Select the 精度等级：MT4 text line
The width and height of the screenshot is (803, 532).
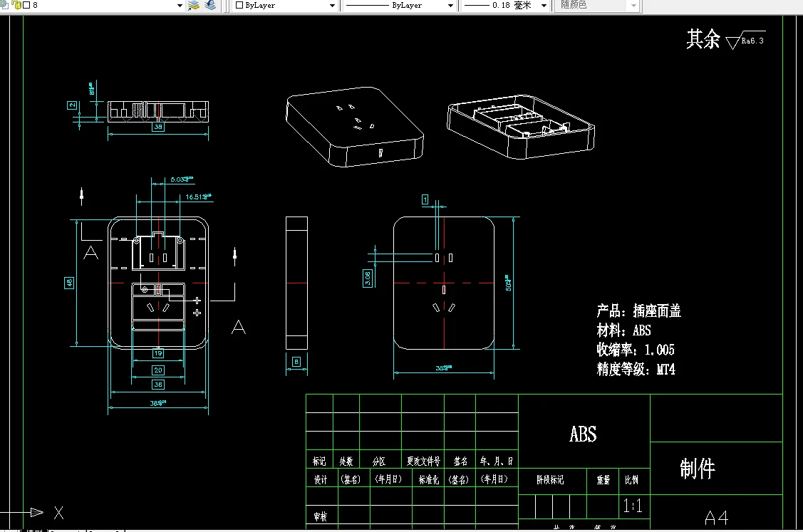coord(636,369)
